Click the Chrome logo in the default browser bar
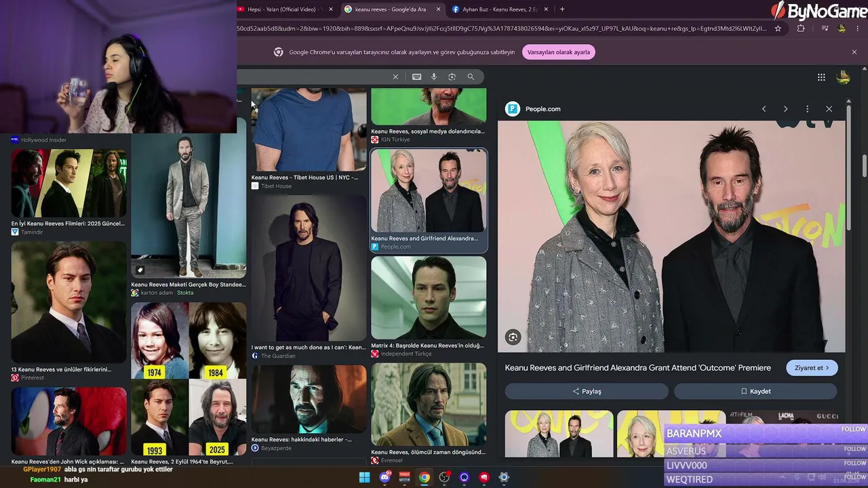Viewport: 868px width, 488px height. pyautogui.click(x=278, y=52)
